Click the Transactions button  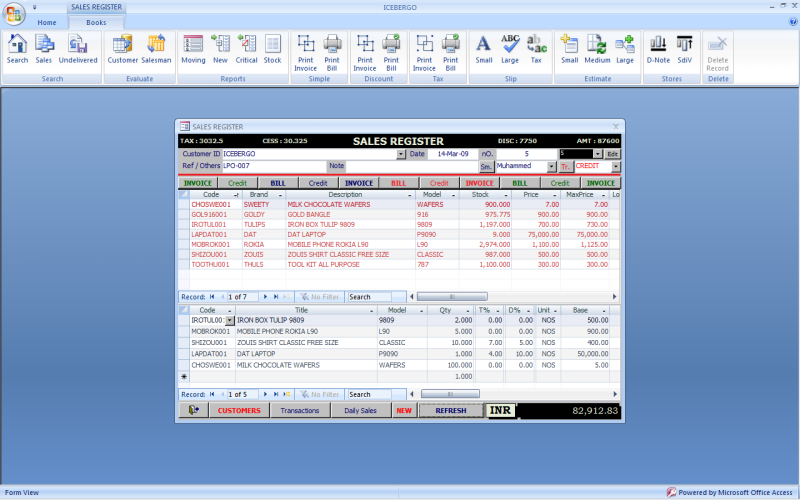[299, 410]
